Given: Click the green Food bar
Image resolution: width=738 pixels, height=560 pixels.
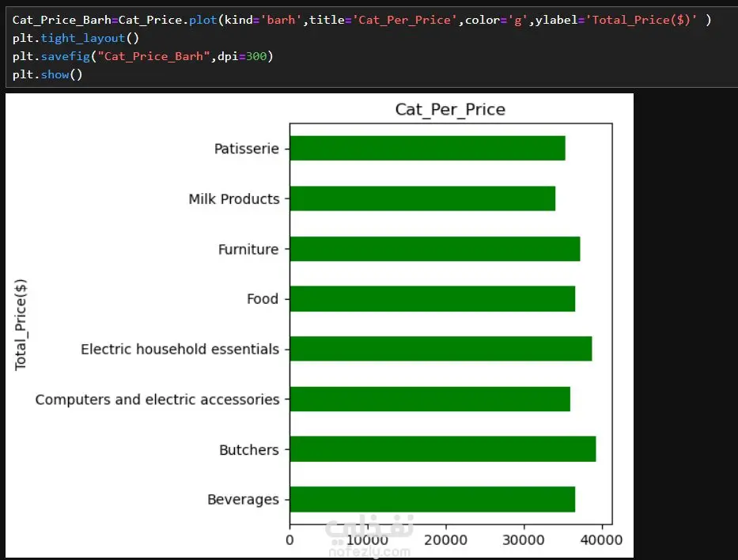Looking at the screenshot, I should (433, 299).
